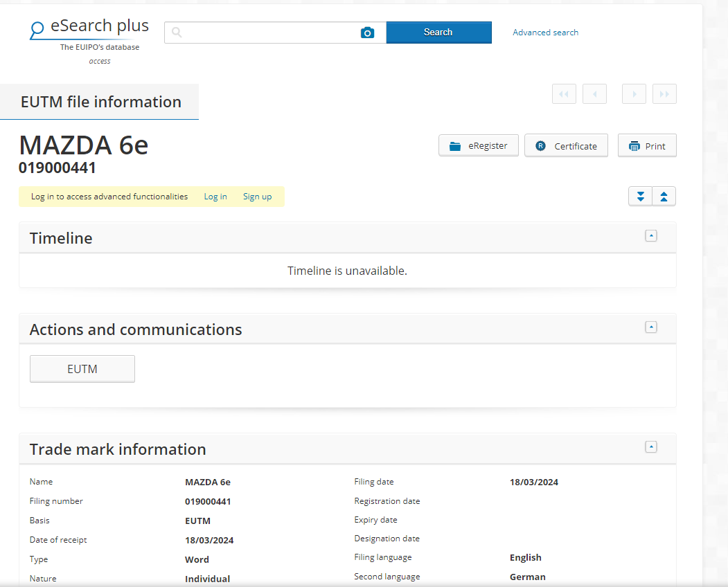This screenshot has width=728, height=587.
Task: Collapse Trade mark information section
Action: 651,447
